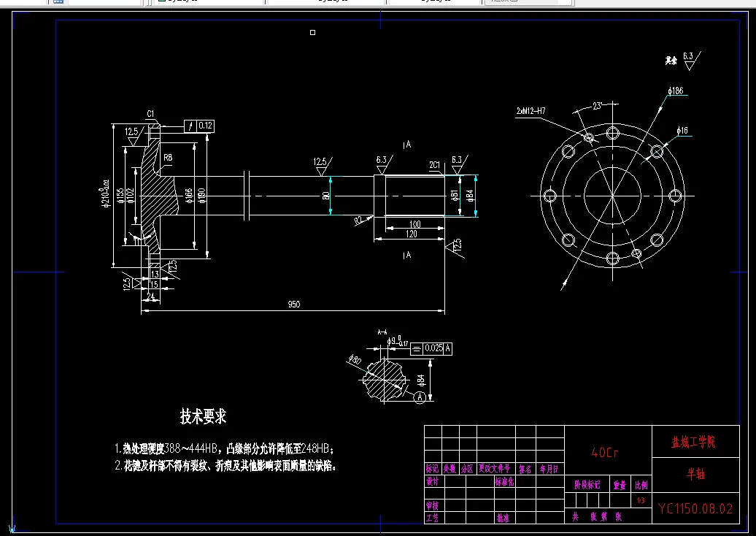Image resolution: width=756 pixels, height=536 pixels.
Task: Click the small square grip marker above the drawing
Action: pos(312,32)
